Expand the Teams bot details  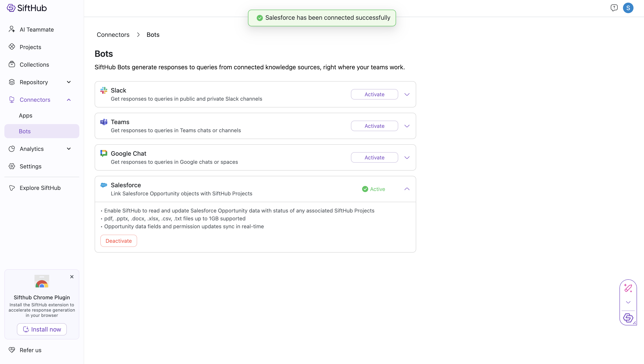click(407, 126)
